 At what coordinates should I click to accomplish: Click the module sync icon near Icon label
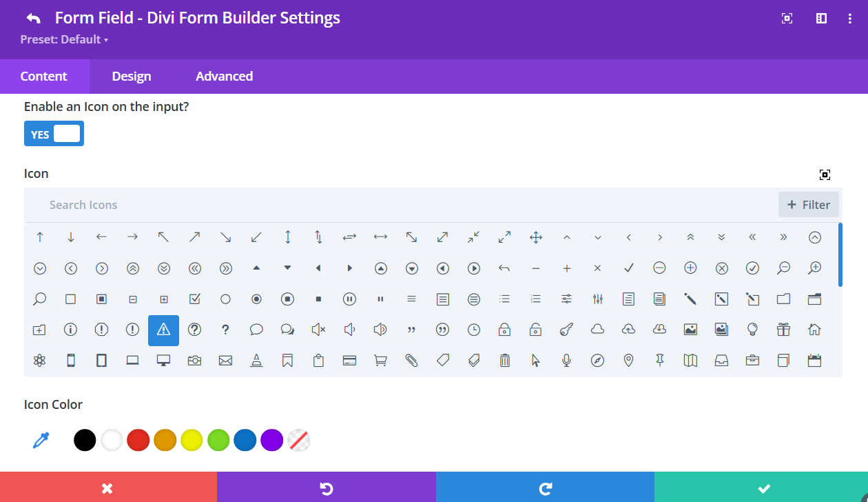(825, 174)
